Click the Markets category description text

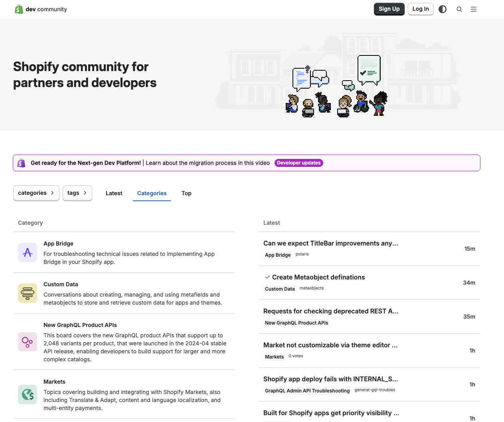pos(132,400)
